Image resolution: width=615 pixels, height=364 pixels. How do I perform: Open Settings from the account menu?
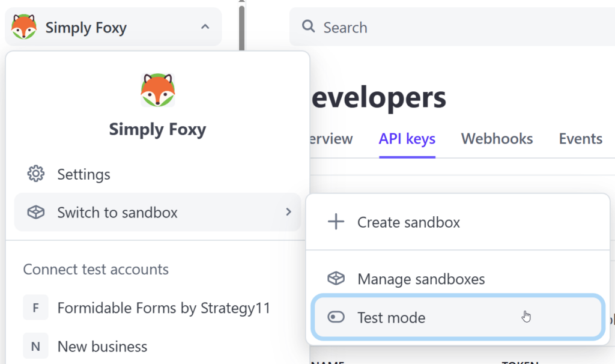click(x=83, y=174)
